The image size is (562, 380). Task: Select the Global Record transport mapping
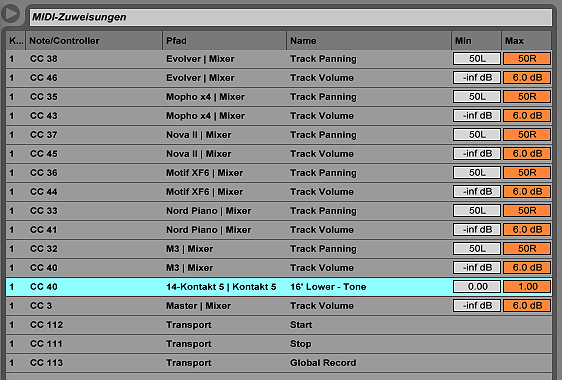click(279, 363)
